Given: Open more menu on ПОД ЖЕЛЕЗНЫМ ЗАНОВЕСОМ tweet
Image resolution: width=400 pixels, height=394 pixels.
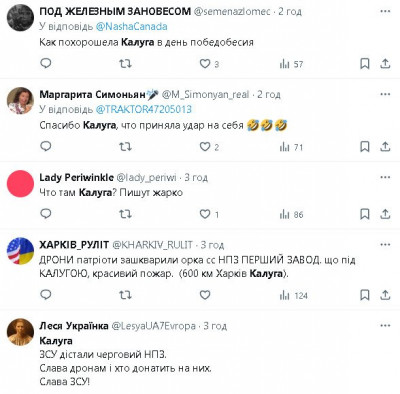Looking at the screenshot, I should [x=385, y=11].
